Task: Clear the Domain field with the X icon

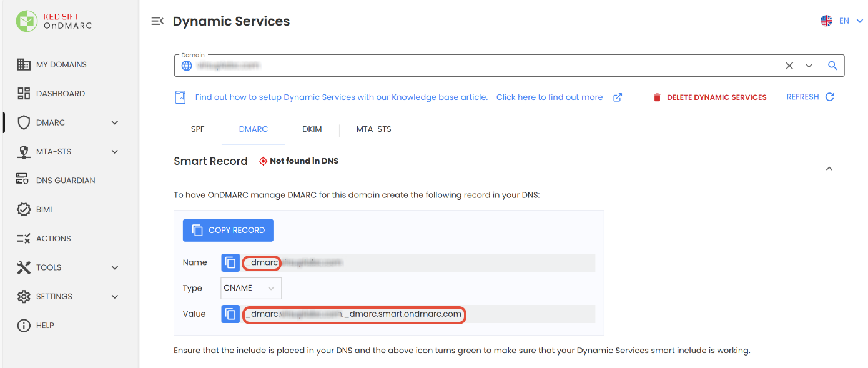Action: click(x=789, y=66)
